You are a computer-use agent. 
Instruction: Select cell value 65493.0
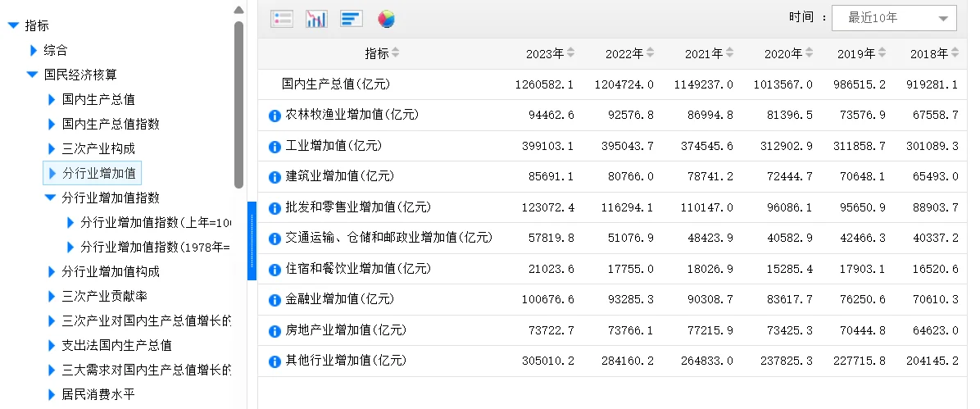pyautogui.click(x=936, y=177)
